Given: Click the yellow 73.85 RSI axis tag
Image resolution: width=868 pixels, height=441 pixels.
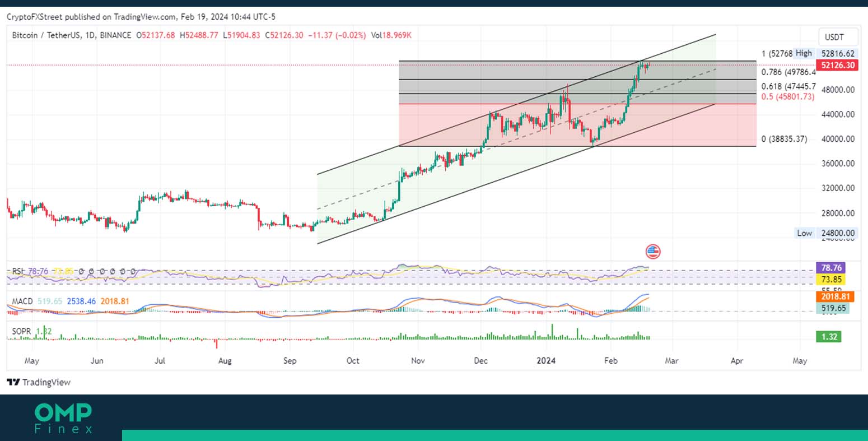Looking at the screenshot, I should (830, 279).
